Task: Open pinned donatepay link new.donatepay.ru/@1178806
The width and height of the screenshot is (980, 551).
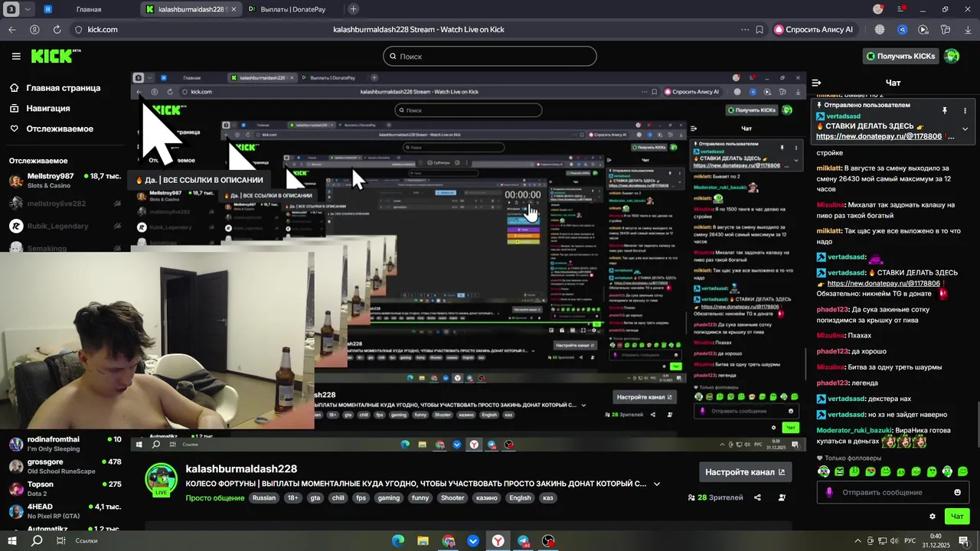Action: 878,136
